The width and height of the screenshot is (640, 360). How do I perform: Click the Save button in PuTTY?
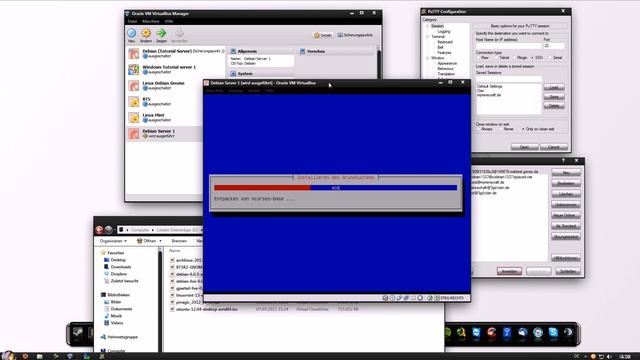(x=554, y=97)
